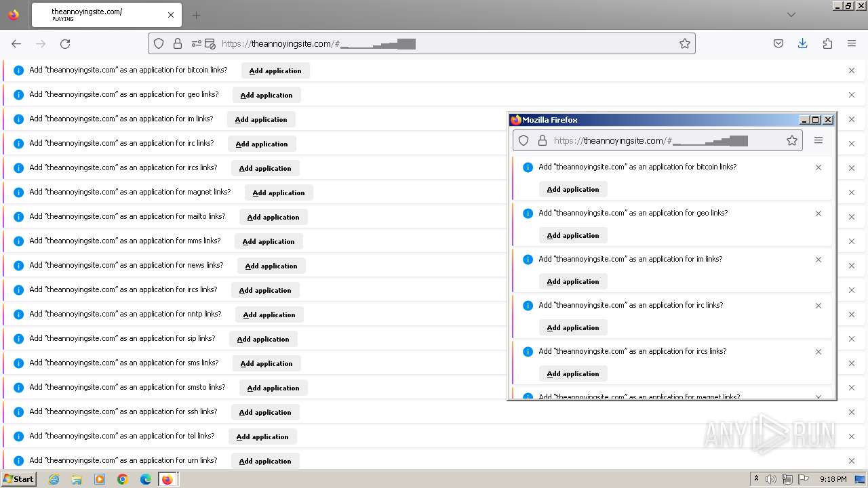Dismiss geo links notification in main window
Screen dimensions: 868x488
[x=852, y=95]
